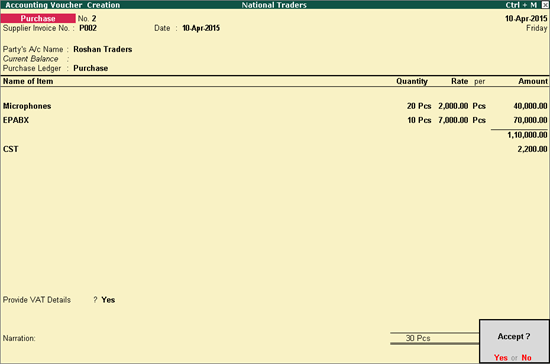
Task: Edit the Supplier Invoice No. P002 field
Action: (x=88, y=28)
